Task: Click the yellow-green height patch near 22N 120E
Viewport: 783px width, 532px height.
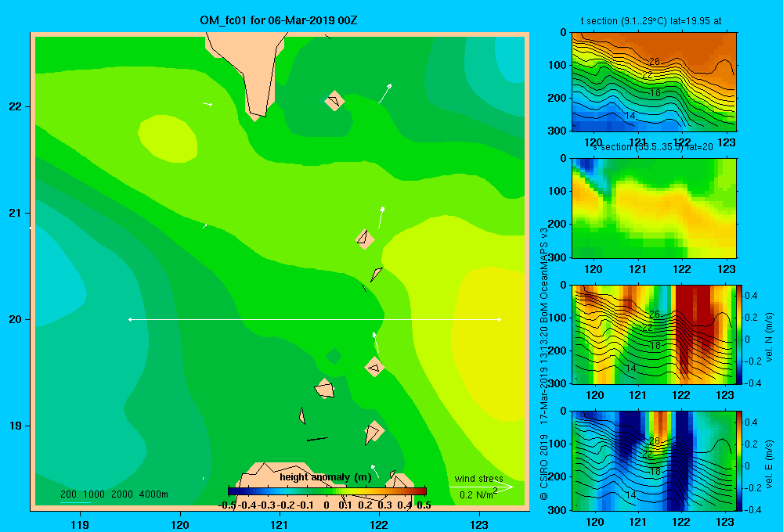Action: point(168,138)
